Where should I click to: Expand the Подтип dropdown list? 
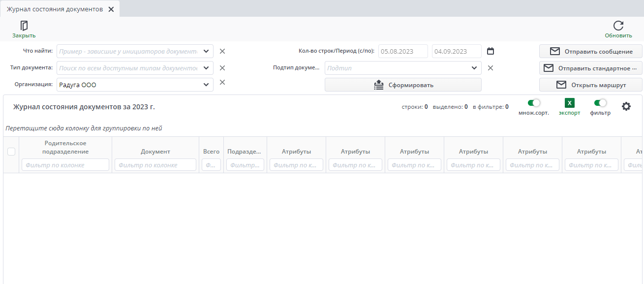point(474,68)
